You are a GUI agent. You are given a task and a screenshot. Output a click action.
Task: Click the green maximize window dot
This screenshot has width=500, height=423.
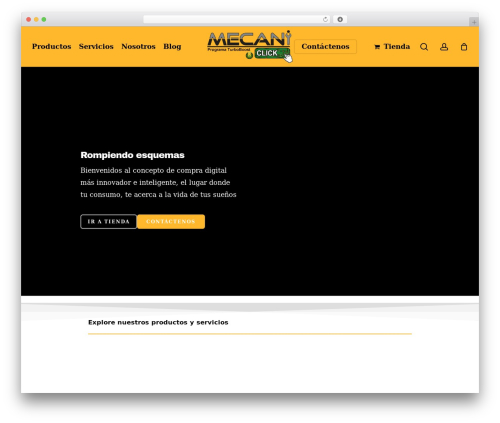(44, 19)
